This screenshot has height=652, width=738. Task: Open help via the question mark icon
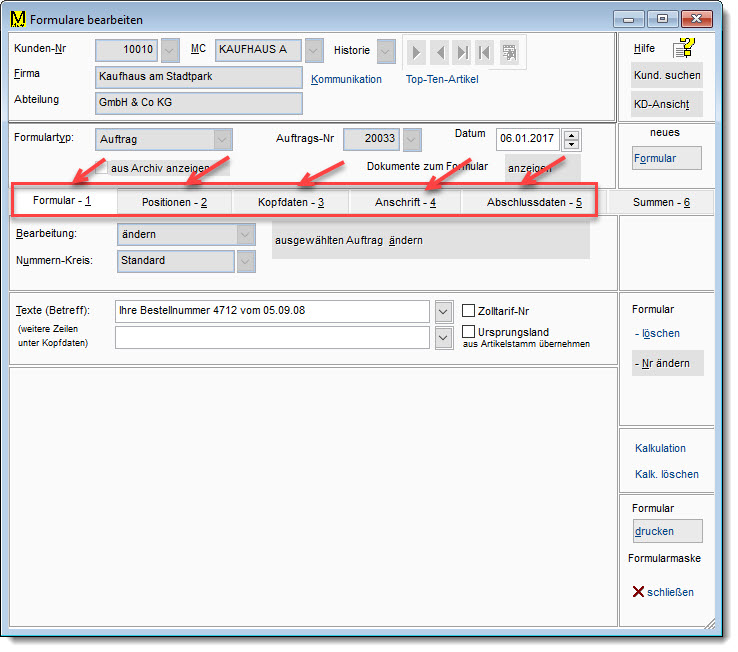[683, 48]
